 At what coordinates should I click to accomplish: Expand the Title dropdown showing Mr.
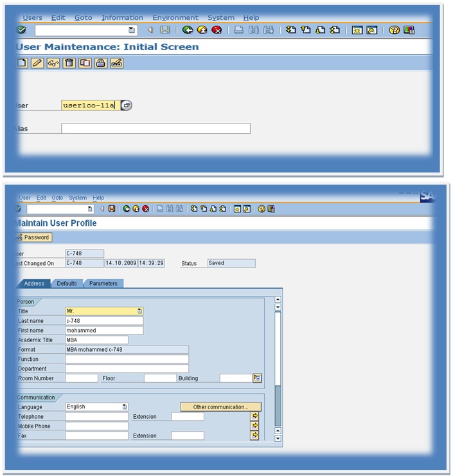coord(139,311)
